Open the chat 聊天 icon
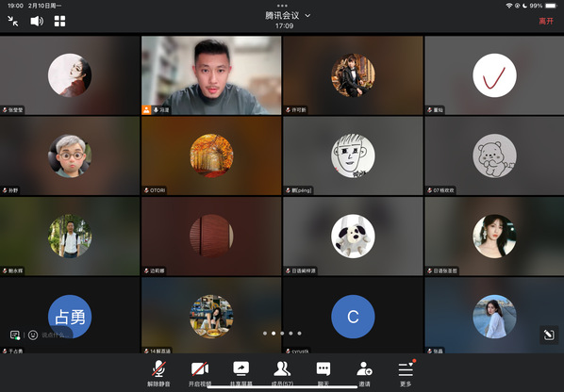The image size is (564, 392). click(x=323, y=374)
